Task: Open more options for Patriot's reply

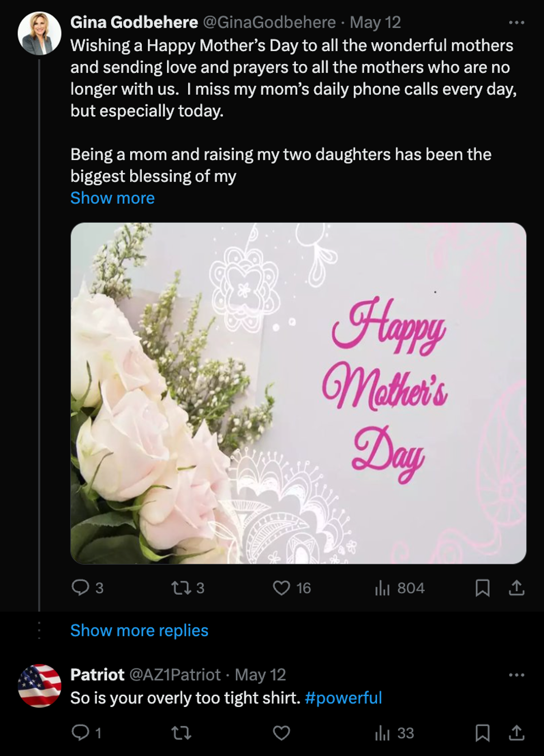Action: [516, 675]
